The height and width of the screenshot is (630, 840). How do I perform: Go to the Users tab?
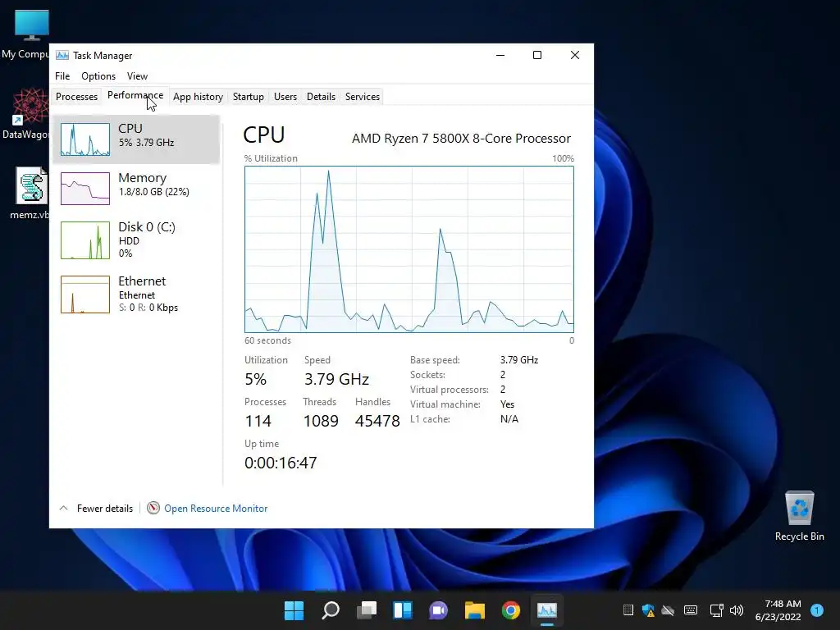[285, 97]
